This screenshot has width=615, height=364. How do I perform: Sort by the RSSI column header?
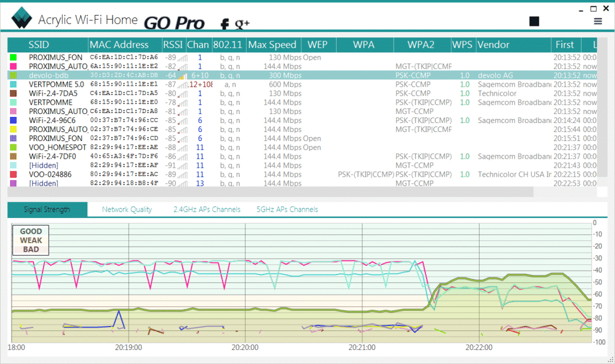173,45
